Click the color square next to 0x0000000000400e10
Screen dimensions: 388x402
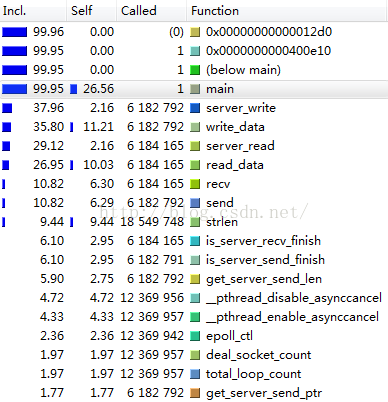click(195, 51)
